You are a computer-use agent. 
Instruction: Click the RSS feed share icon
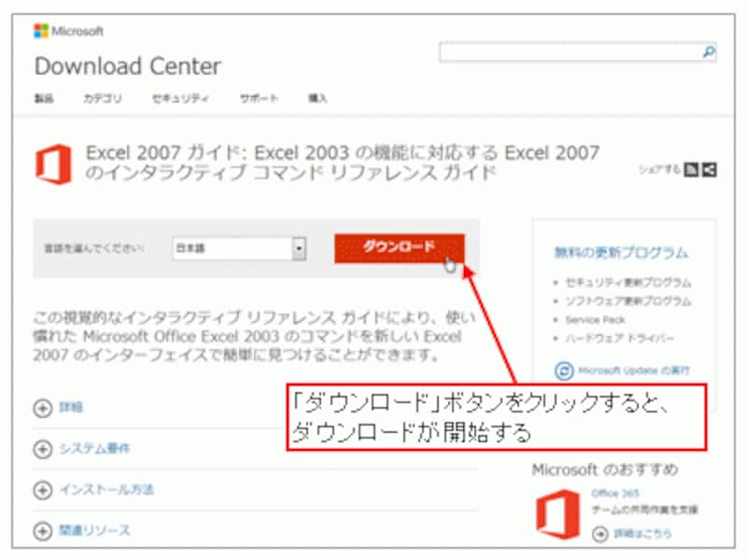tap(691, 170)
